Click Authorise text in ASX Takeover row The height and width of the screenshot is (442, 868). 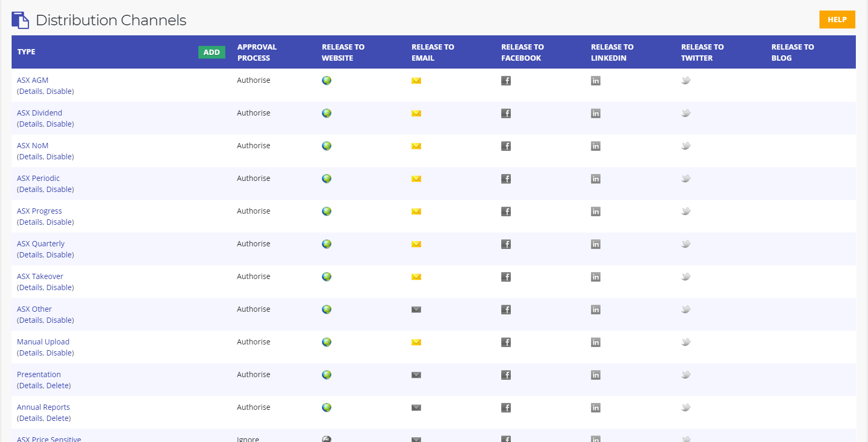pyautogui.click(x=254, y=276)
